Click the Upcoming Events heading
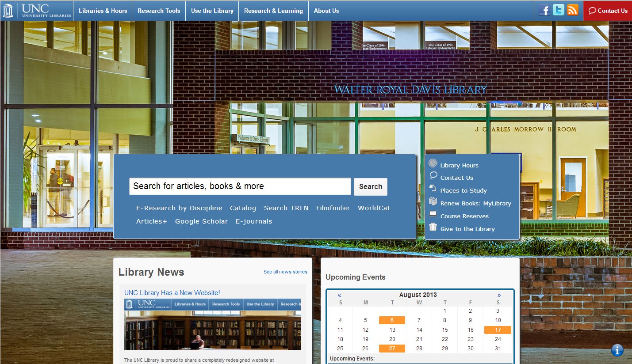 (356, 277)
